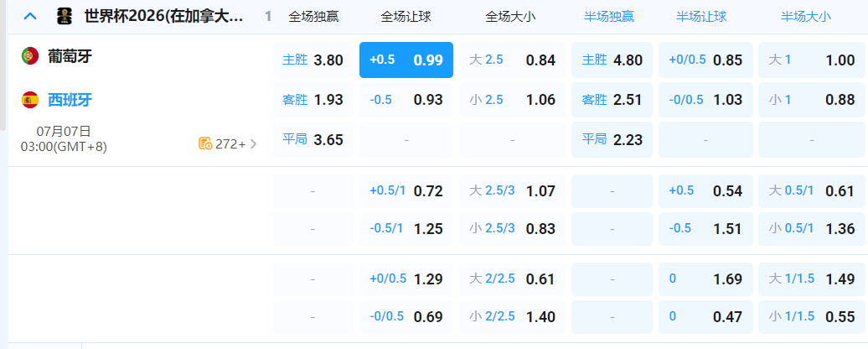Click the Portugal flag icon
The image size is (868, 349).
click(30, 56)
